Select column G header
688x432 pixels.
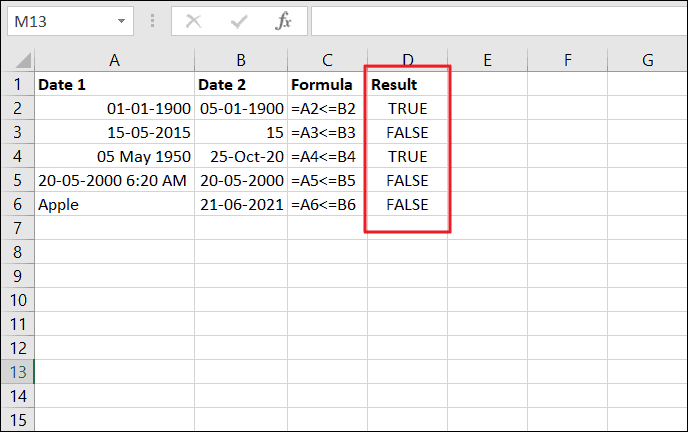(x=647, y=61)
